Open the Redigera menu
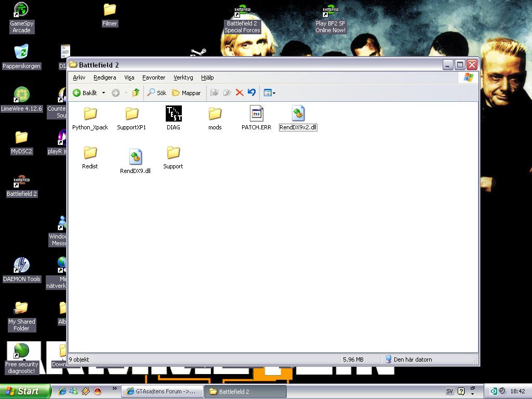This screenshot has width=532, height=399. click(105, 78)
